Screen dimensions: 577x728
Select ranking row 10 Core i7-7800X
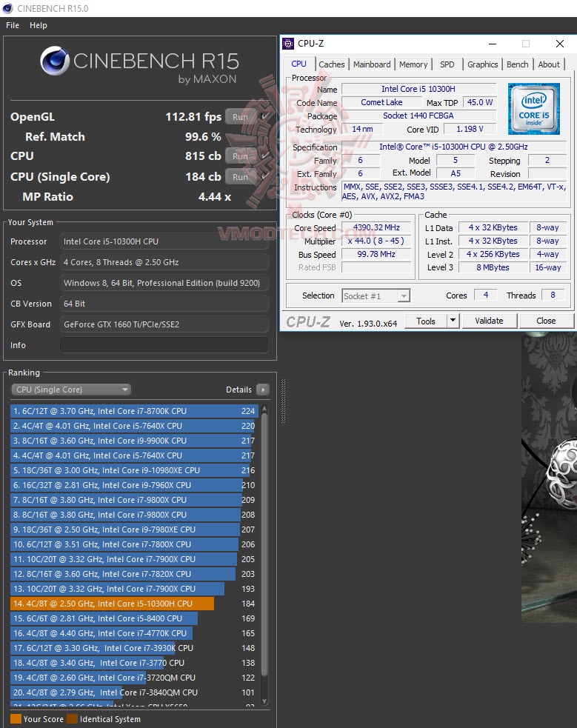tap(134, 544)
